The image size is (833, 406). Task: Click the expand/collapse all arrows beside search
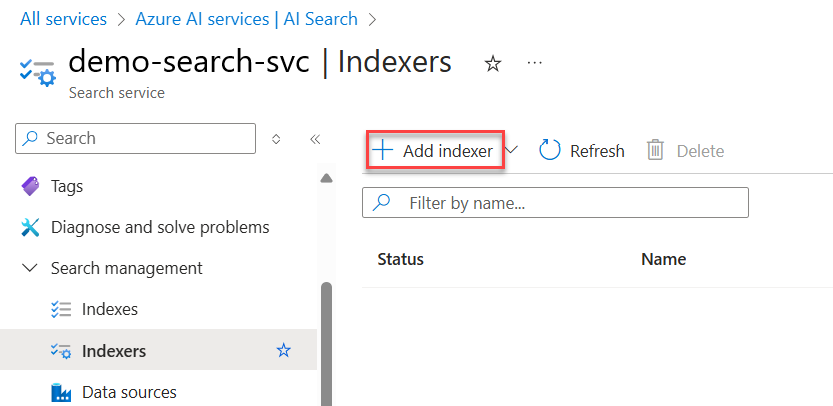point(276,139)
